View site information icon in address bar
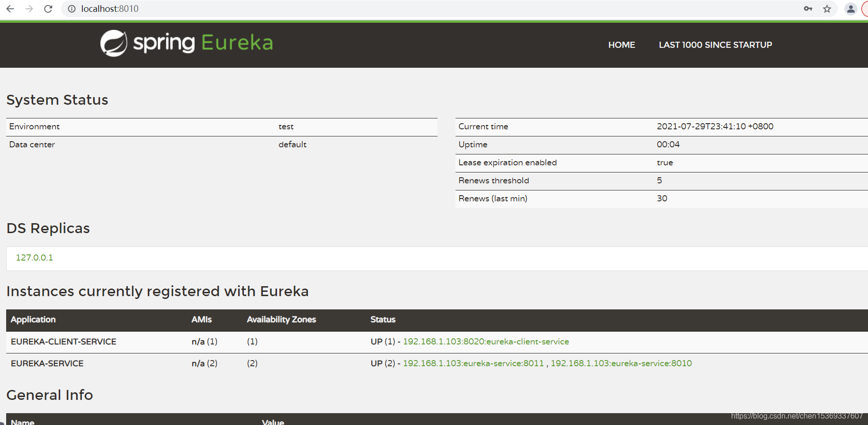 click(72, 9)
